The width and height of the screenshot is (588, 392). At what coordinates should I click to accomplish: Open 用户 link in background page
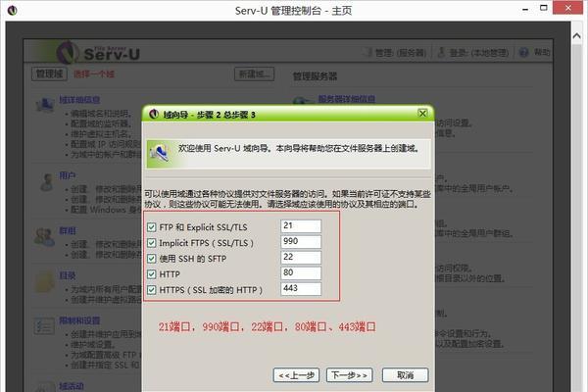(x=67, y=175)
